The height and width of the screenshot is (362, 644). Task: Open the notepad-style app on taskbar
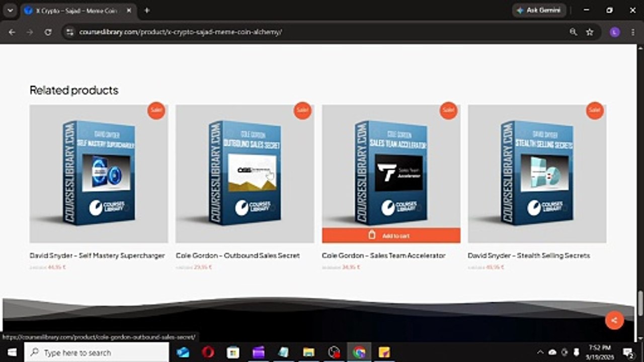tap(284, 352)
